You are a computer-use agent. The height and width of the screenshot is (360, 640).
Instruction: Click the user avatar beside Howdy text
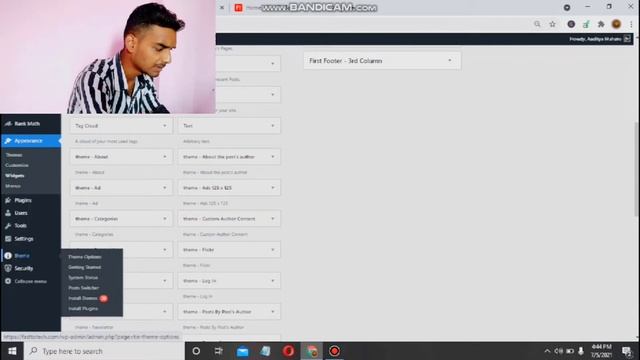coord(627,39)
